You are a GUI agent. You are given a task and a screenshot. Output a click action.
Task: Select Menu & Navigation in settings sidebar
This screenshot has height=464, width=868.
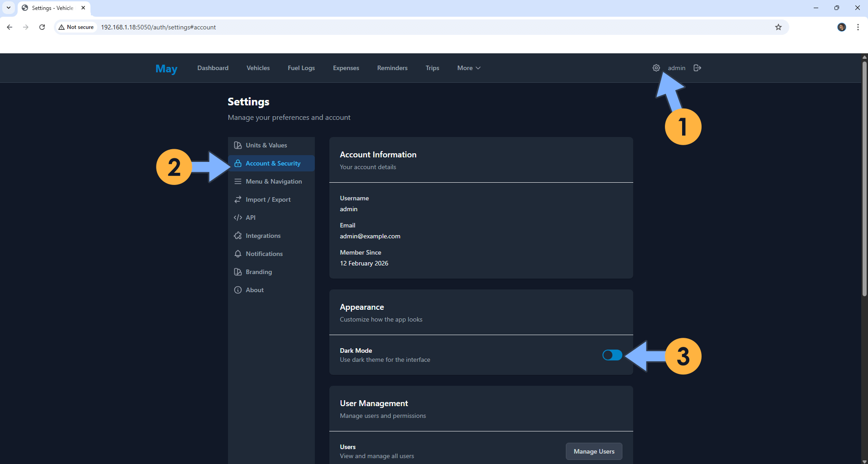(x=274, y=181)
